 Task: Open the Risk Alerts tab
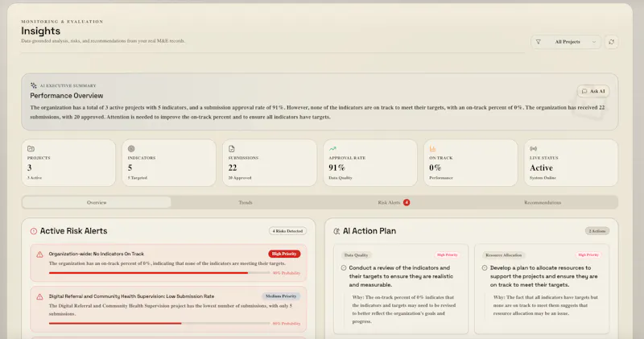[394, 203]
